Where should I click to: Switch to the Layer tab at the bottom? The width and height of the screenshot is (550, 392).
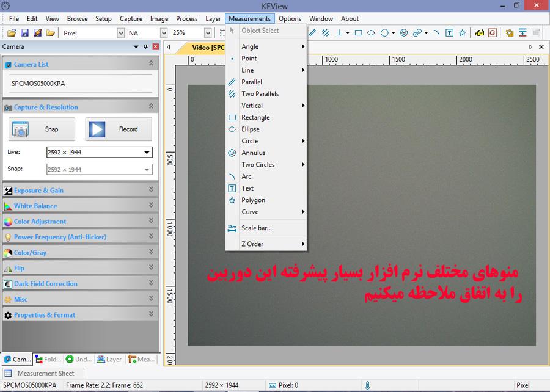tap(109, 360)
